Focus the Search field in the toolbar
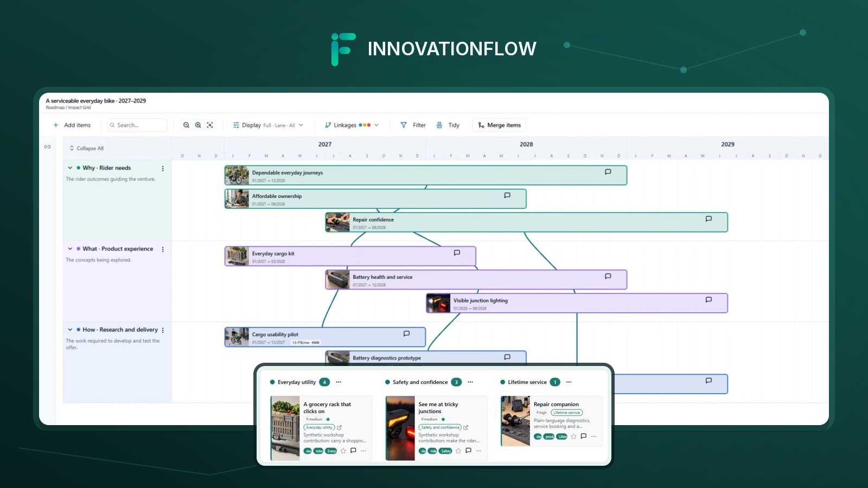 (137, 125)
